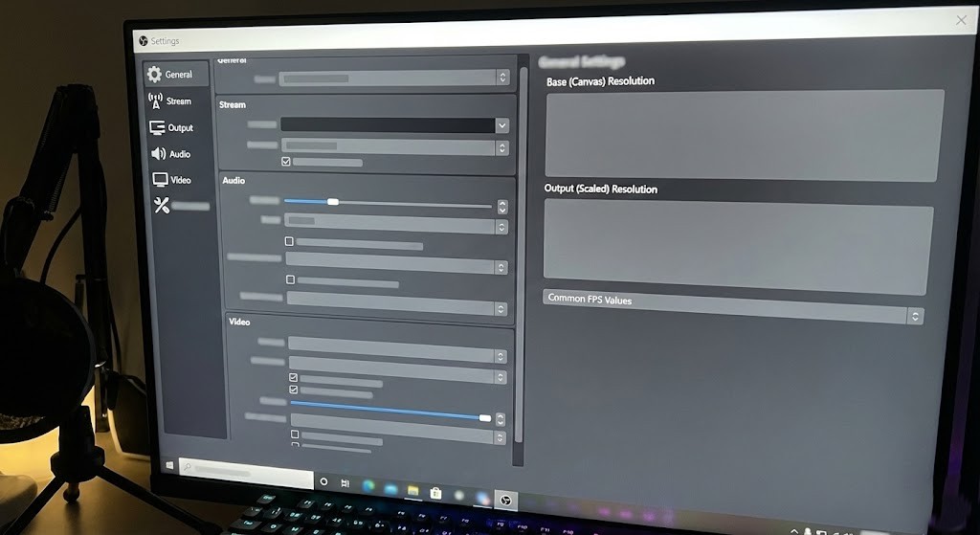
Task: Click the Audio section slider handle
Action: (x=333, y=202)
